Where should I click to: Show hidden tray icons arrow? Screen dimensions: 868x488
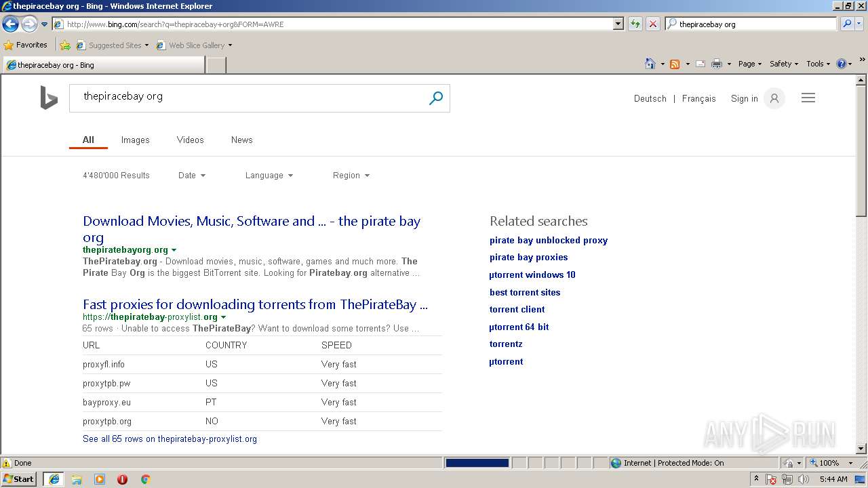(756, 479)
